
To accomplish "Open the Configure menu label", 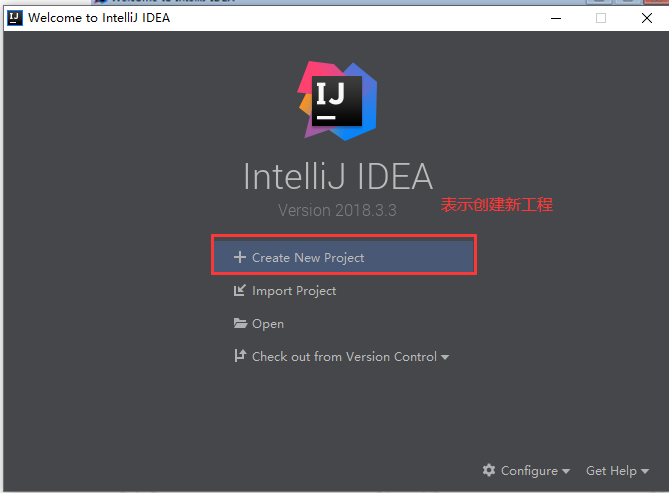I will click(529, 470).
